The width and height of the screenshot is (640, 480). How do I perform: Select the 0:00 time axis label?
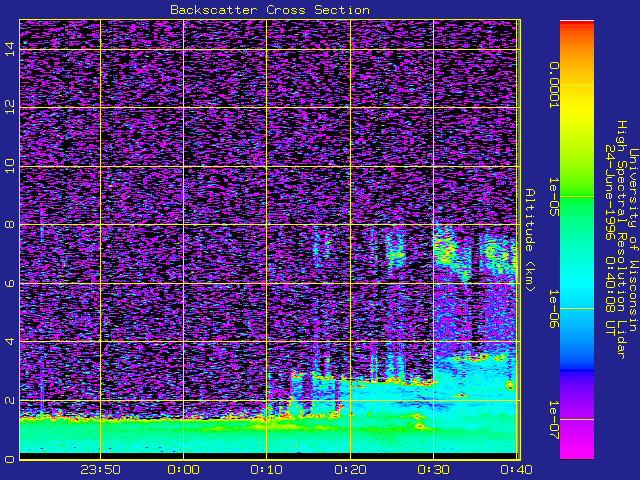184,470
